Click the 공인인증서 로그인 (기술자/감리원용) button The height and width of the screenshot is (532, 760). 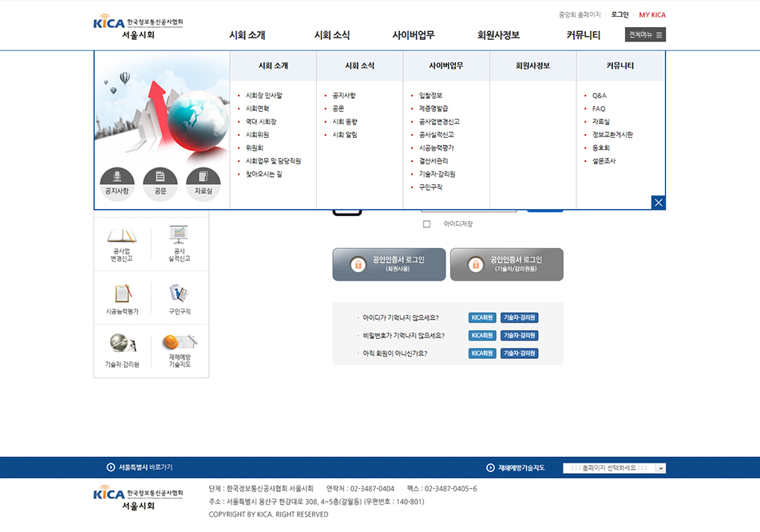[x=506, y=264]
